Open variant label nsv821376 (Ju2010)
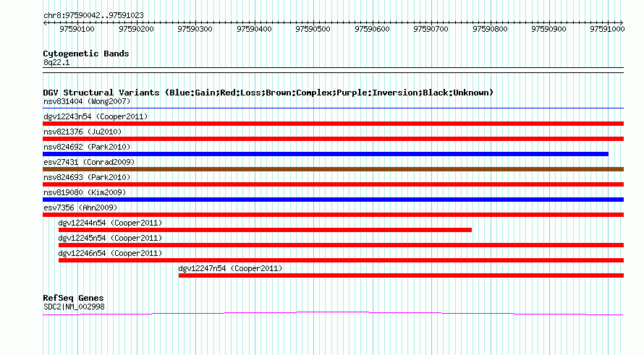The width and height of the screenshot is (644, 355). tap(82, 132)
